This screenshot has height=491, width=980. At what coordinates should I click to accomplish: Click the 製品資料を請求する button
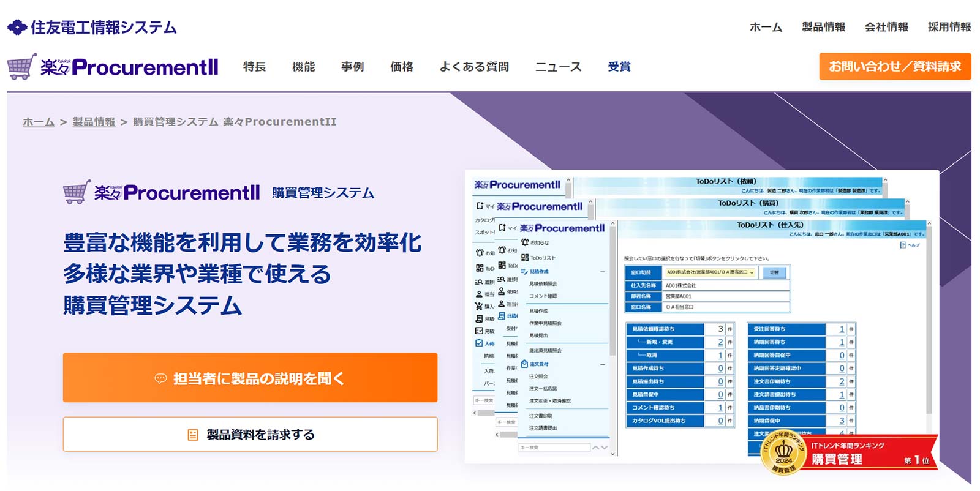click(x=250, y=435)
